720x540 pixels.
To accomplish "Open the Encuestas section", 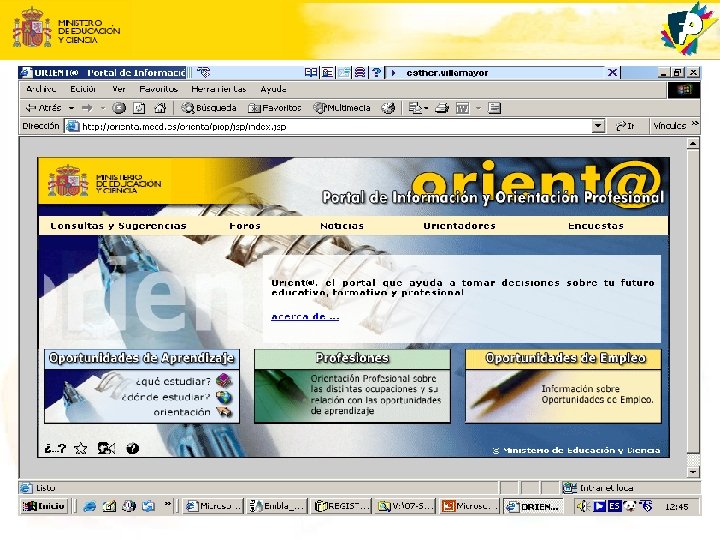I will pyautogui.click(x=596, y=226).
